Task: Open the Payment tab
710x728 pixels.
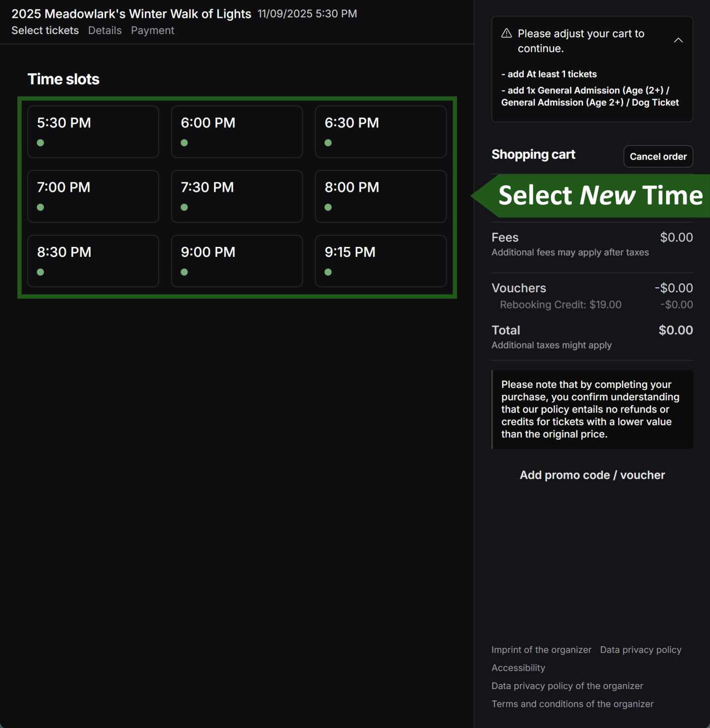Action: coord(152,30)
